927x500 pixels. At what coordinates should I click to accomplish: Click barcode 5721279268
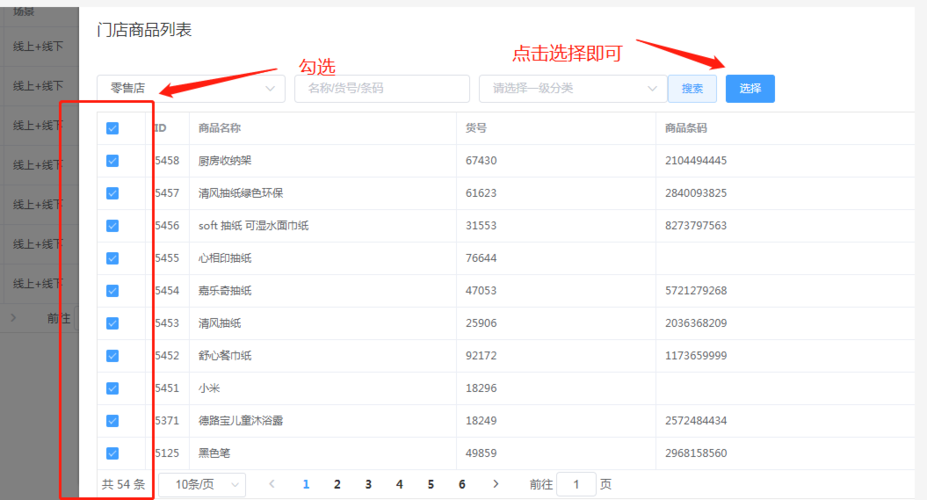pos(696,291)
